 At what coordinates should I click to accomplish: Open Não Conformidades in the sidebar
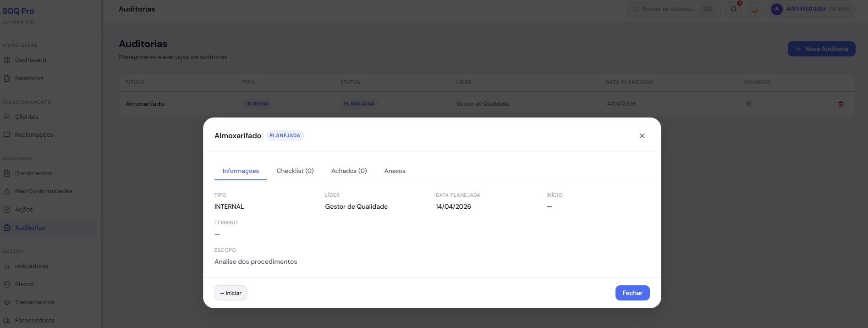coord(44,191)
